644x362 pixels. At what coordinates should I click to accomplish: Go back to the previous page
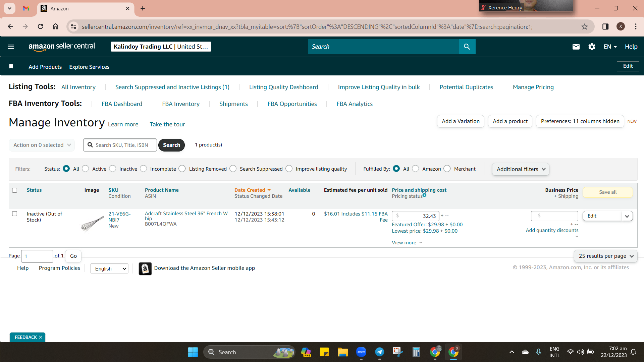point(10,26)
